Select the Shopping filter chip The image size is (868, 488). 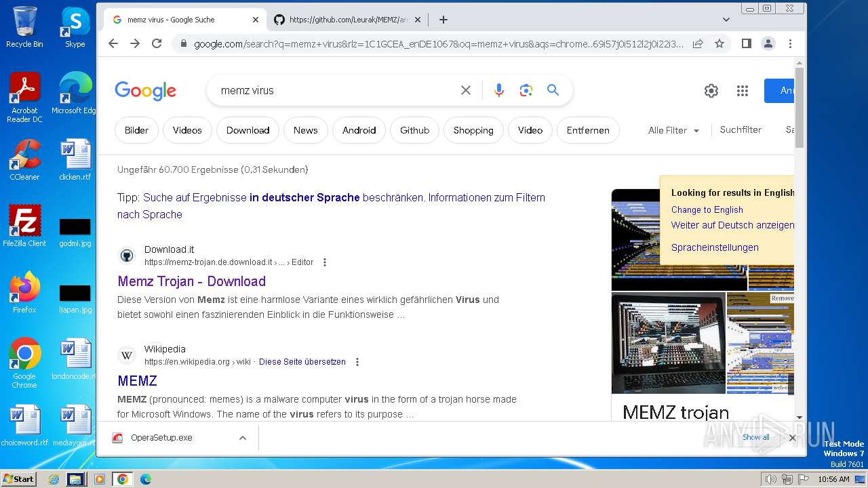(x=473, y=130)
